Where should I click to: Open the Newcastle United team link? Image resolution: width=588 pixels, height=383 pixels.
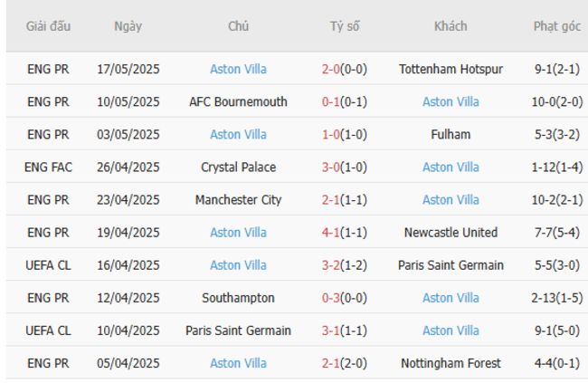click(450, 232)
